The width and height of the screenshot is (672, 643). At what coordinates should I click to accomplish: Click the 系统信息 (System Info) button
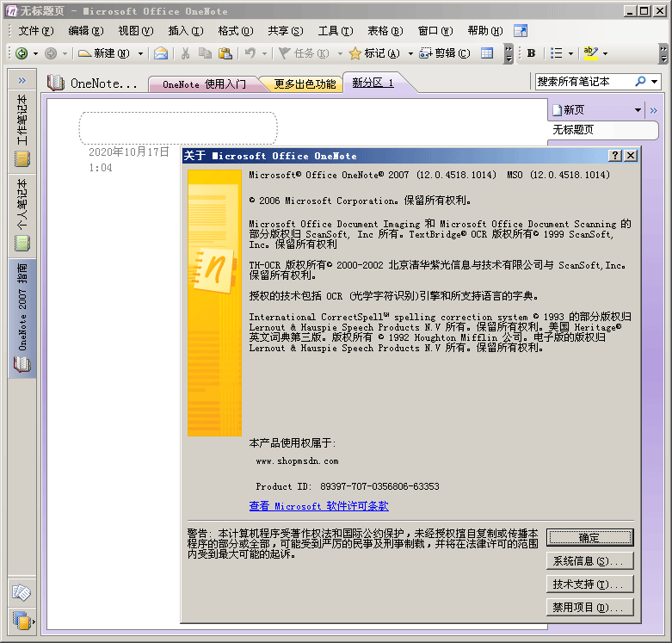(x=589, y=561)
